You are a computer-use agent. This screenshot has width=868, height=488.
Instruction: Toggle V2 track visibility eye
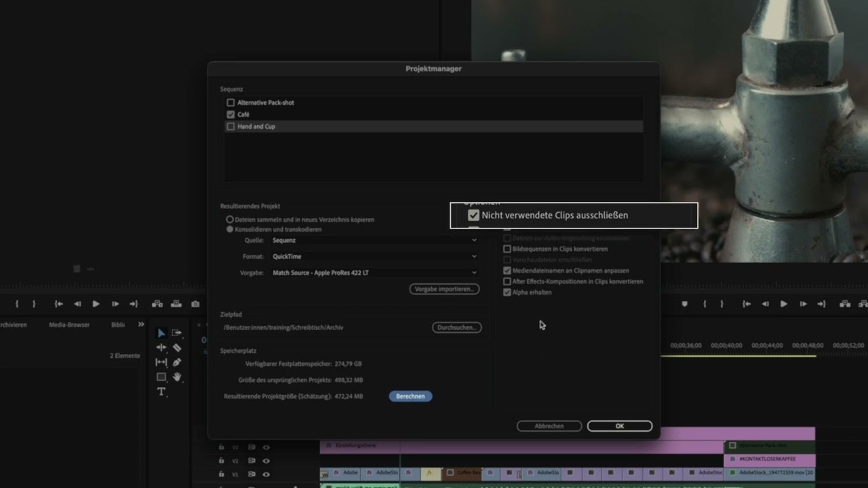pyautogui.click(x=266, y=461)
